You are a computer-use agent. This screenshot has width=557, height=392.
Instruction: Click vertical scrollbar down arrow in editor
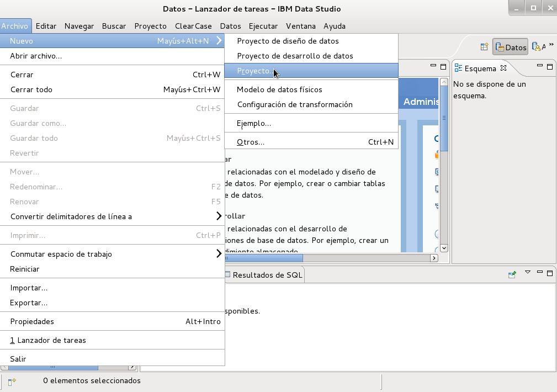click(x=444, y=248)
